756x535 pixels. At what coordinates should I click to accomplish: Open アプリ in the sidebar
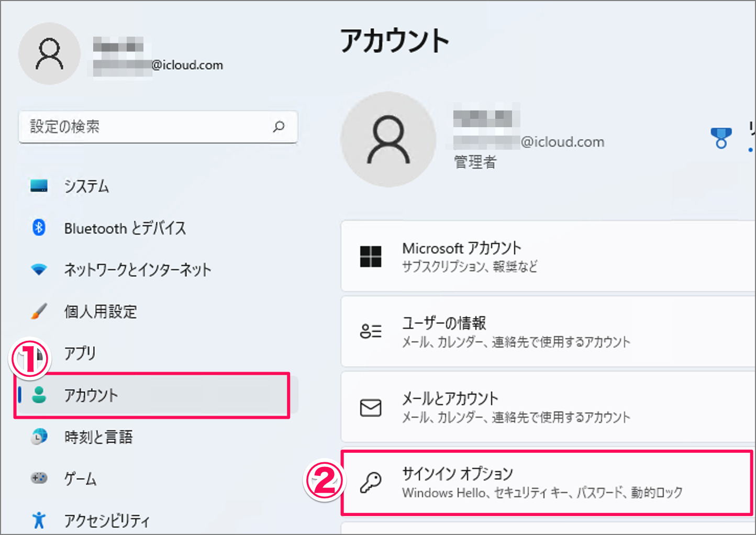pos(80,353)
